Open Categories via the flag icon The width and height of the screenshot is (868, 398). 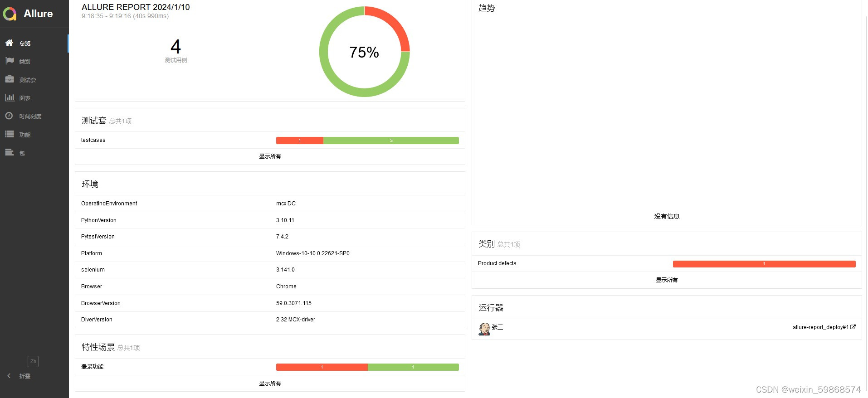point(9,61)
